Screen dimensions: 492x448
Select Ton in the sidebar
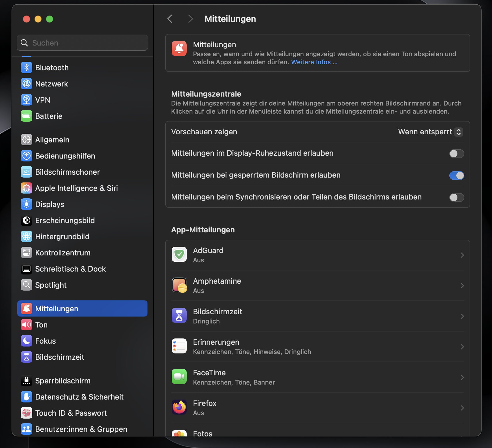pos(41,325)
